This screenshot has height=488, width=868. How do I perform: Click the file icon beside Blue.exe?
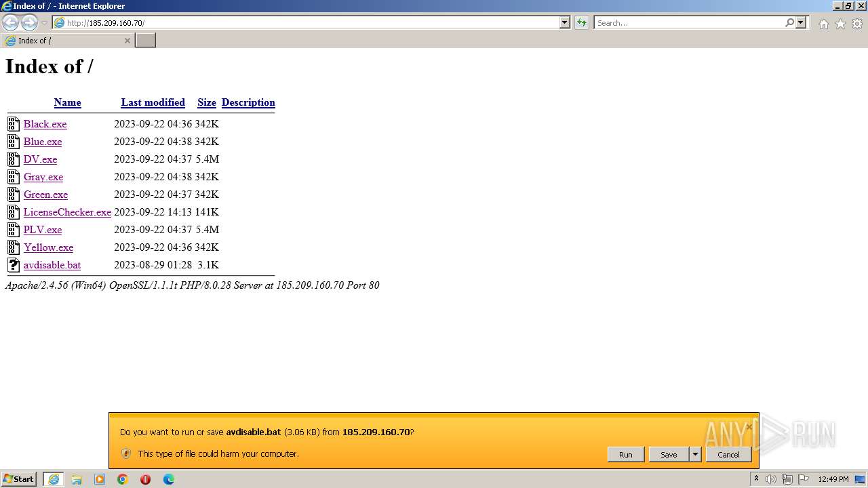click(14, 141)
